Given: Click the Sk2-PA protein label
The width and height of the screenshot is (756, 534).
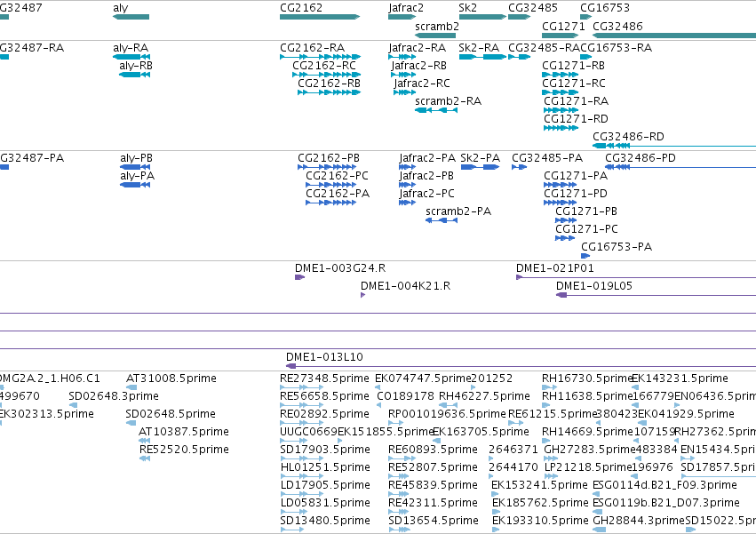Looking at the screenshot, I should [x=481, y=158].
